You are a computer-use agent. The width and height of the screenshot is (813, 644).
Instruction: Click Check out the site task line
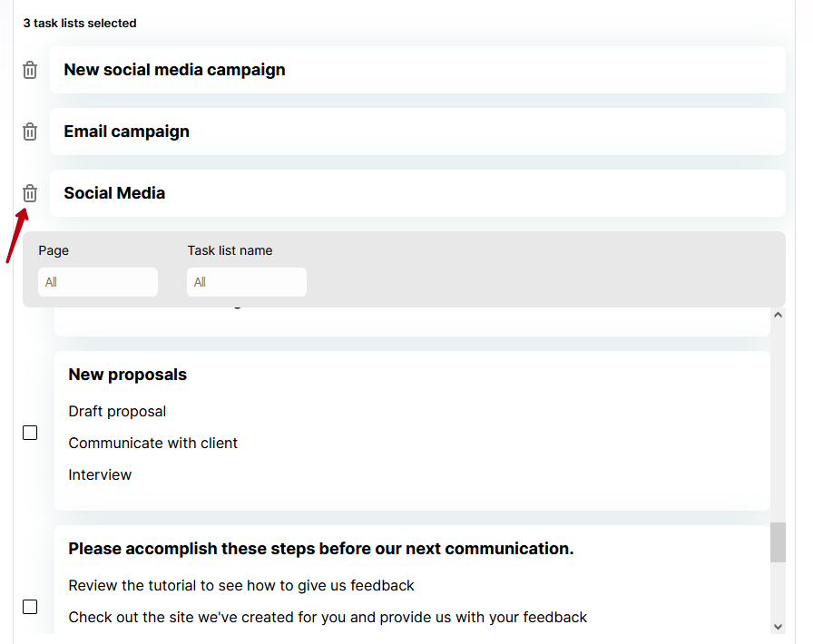click(328, 617)
